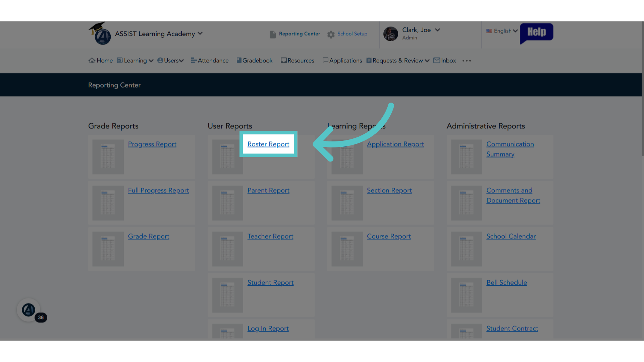Expand the Clark, Joe account dropdown
The width and height of the screenshot is (644, 362).
pos(437,30)
